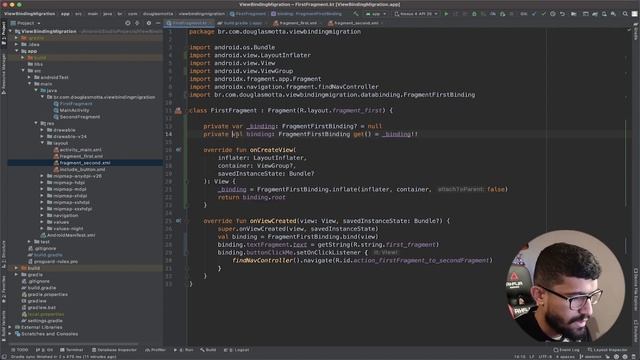Select MainActivity in the project tree
Viewport: 640px width, 360px height.
coord(74,110)
